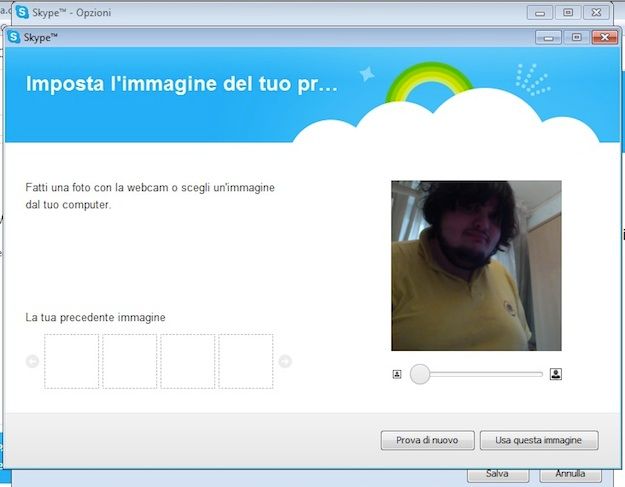The image size is (625, 487).
Task: Click Prova di nuovo button
Action: click(x=427, y=440)
